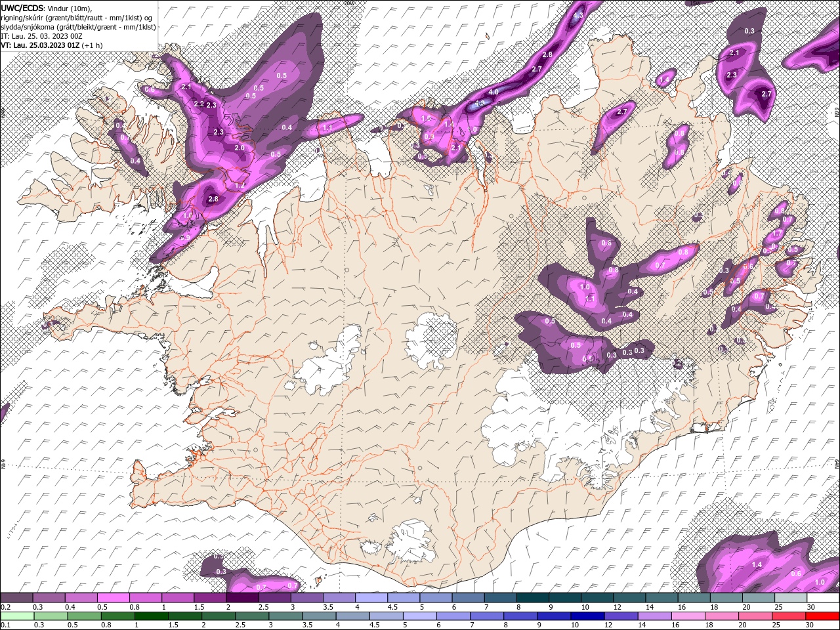Click the '0.1' label in the rain legend

click(5, 625)
